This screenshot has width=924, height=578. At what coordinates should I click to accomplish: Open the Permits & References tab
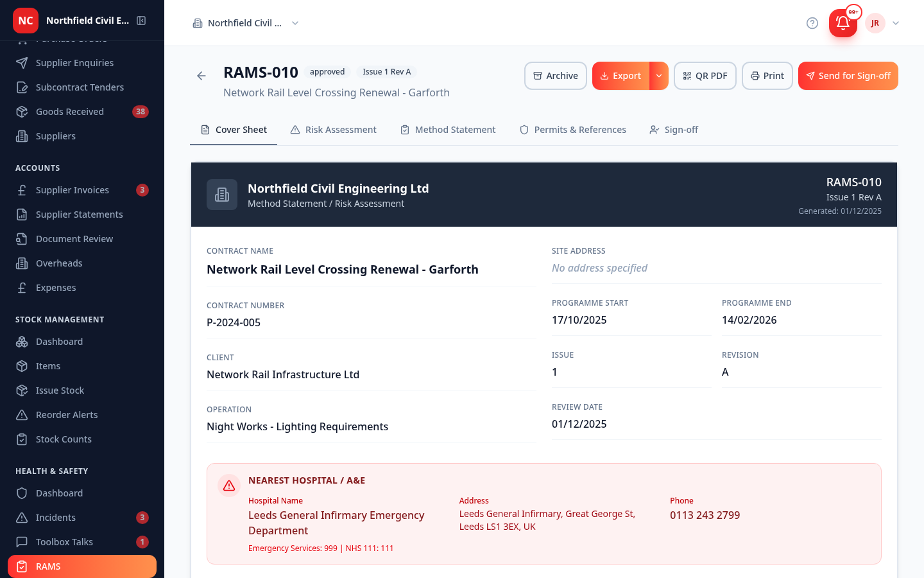(573, 130)
